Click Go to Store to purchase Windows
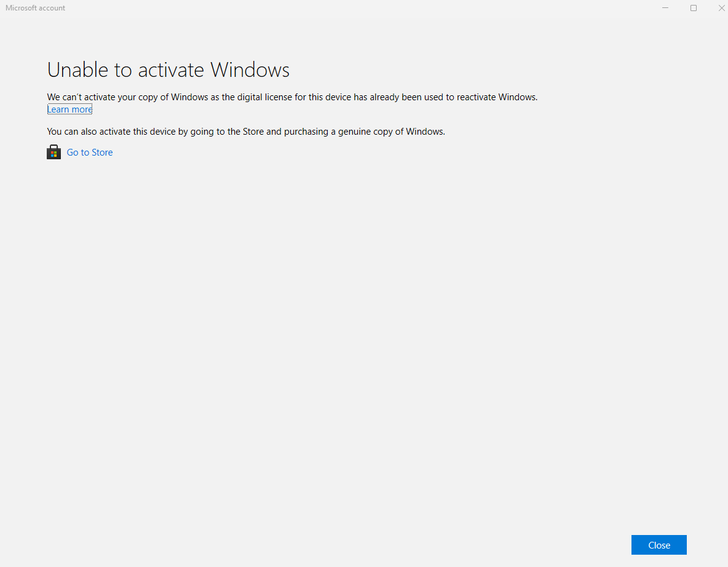 pyautogui.click(x=89, y=152)
